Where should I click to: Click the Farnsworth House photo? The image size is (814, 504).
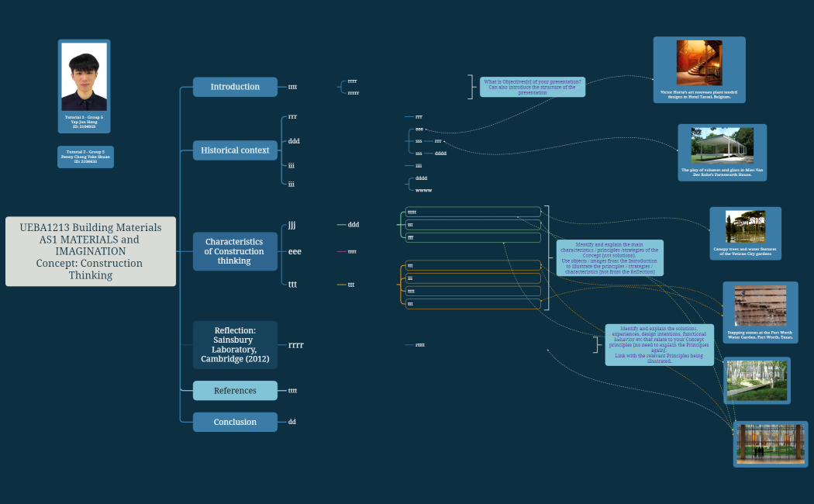tap(722, 147)
